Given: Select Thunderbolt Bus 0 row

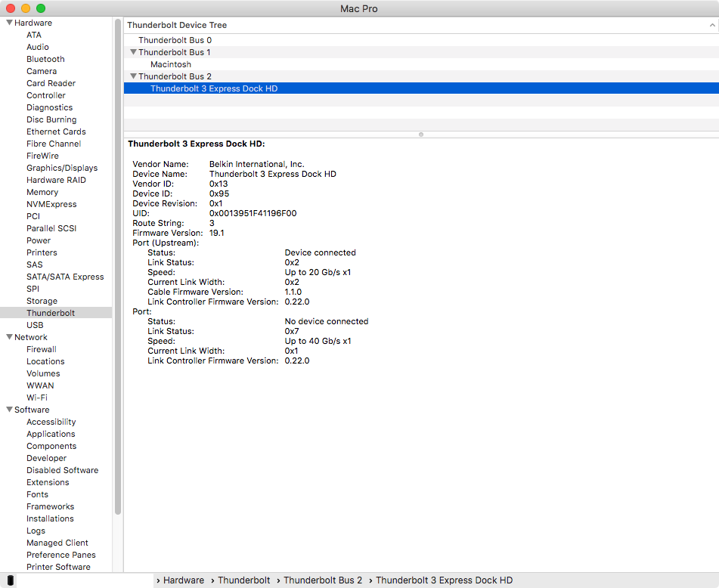Looking at the screenshot, I should coord(421,40).
